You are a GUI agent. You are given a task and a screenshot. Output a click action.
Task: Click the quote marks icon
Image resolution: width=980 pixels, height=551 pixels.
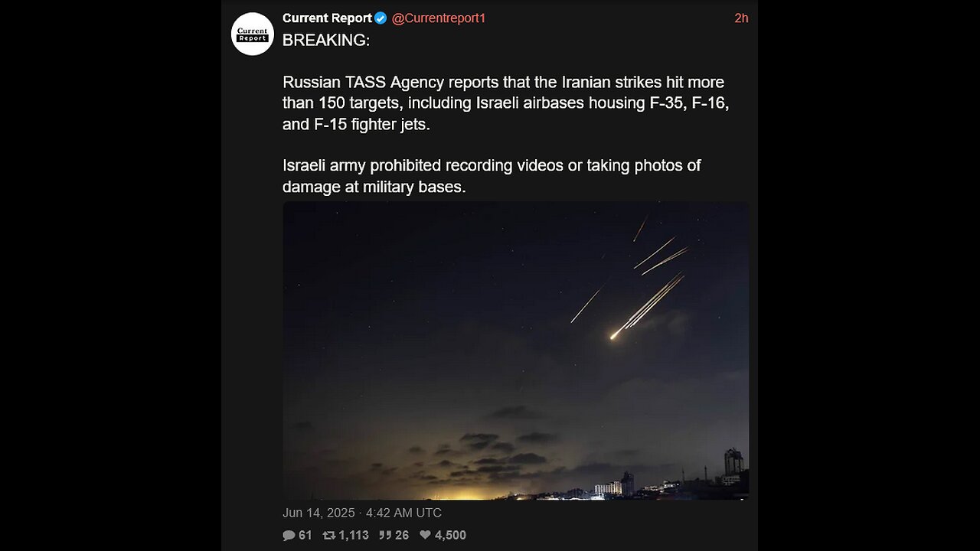(385, 535)
